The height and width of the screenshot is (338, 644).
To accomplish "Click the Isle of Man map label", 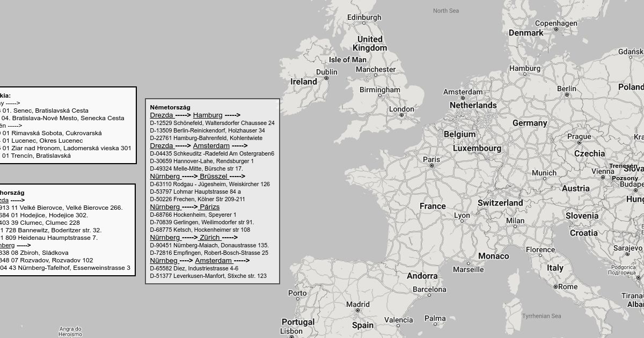I will click(x=347, y=60).
